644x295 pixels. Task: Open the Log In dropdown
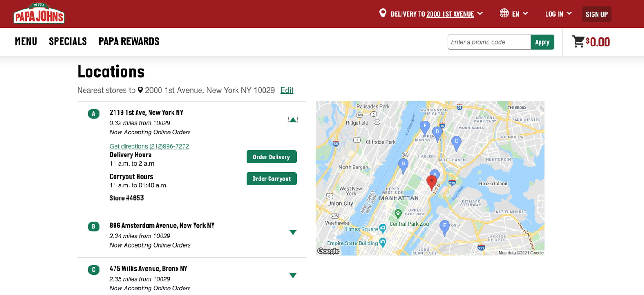click(558, 14)
